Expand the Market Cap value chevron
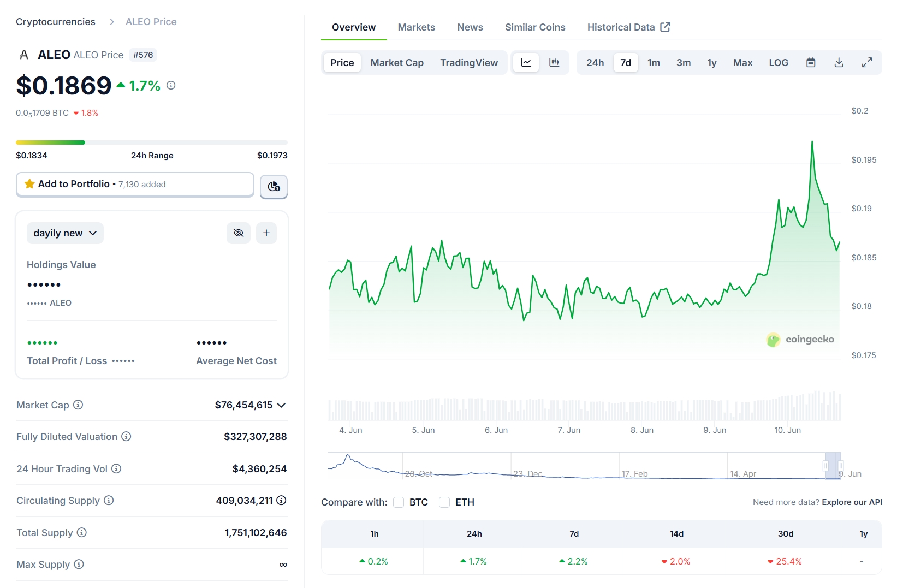The height and width of the screenshot is (588, 903). click(281, 405)
